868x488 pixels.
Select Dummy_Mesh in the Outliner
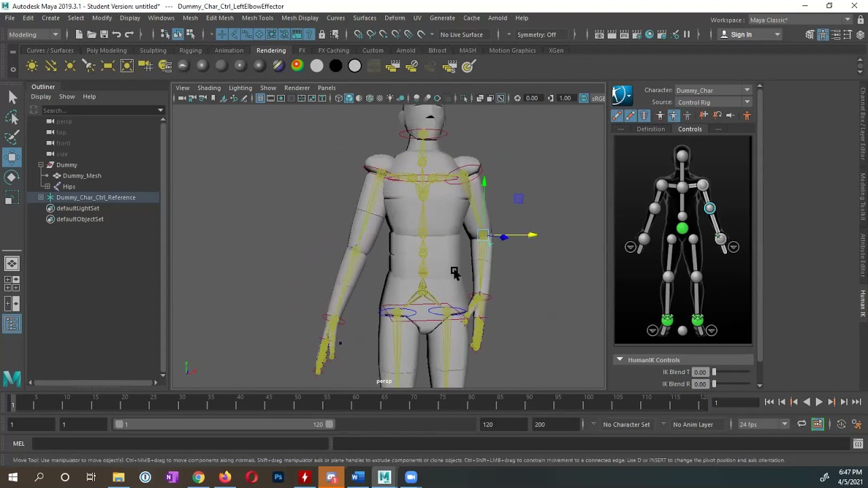click(x=82, y=176)
